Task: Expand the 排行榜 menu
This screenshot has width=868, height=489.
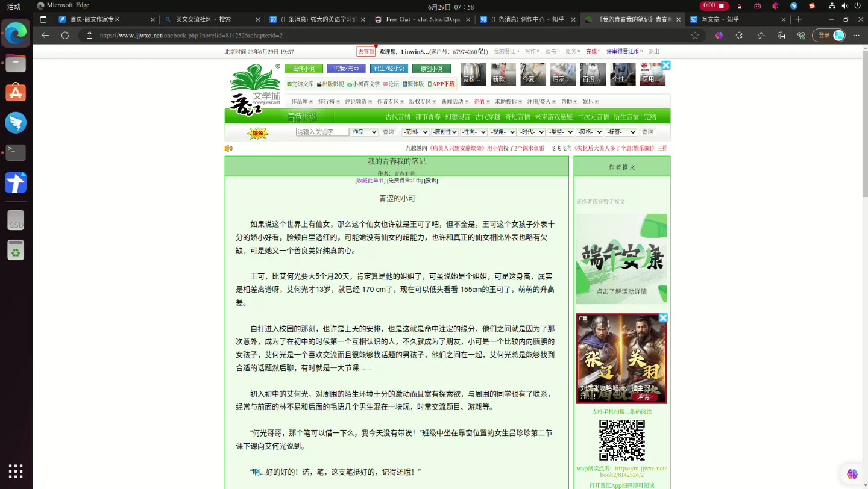Action: tap(328, 102)
